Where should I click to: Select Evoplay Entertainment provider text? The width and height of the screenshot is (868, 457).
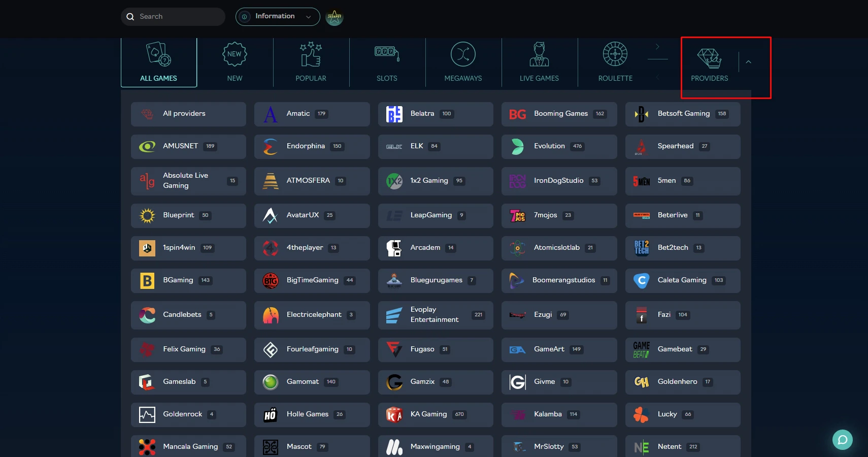pyautogui.click(x=435, y=314)
